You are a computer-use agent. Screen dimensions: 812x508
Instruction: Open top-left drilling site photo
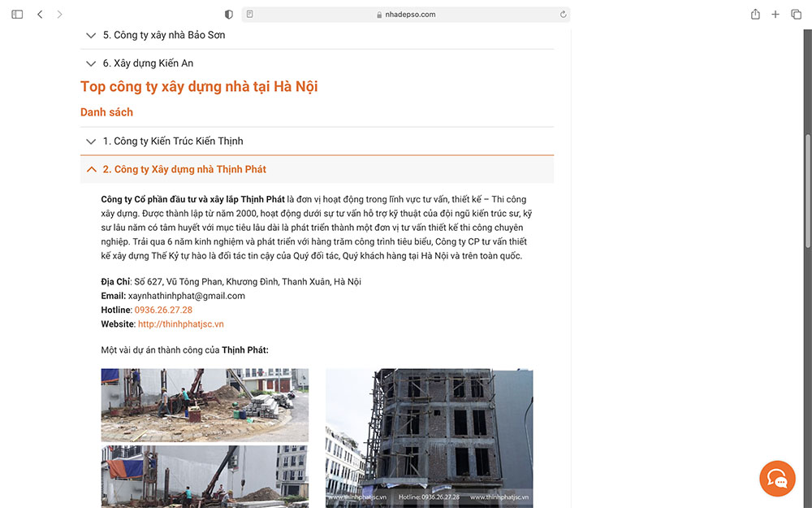205,406
